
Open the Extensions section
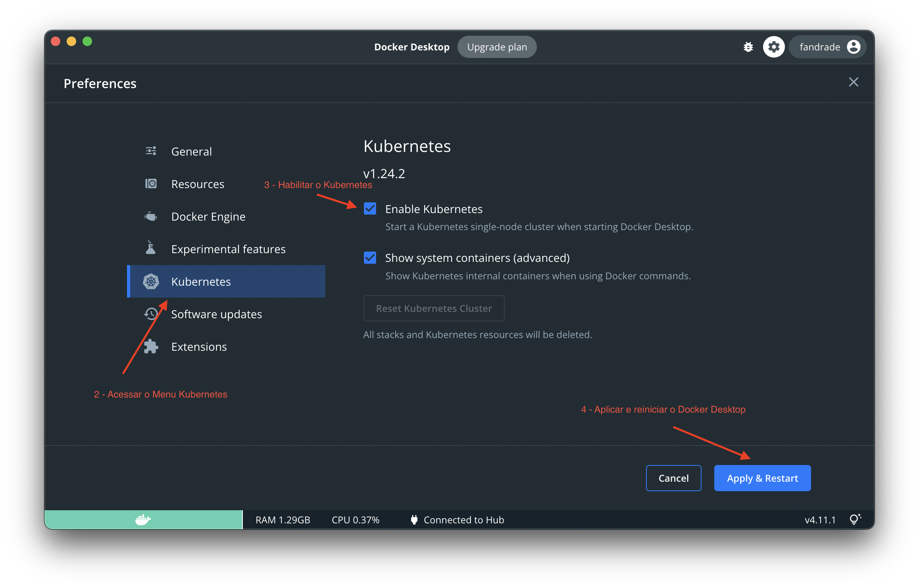point(226,347)
